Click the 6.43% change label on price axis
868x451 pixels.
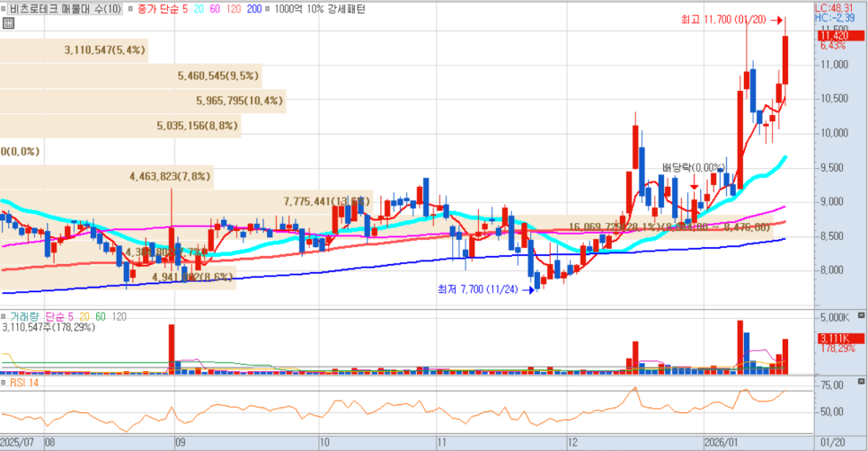(833, 46)
